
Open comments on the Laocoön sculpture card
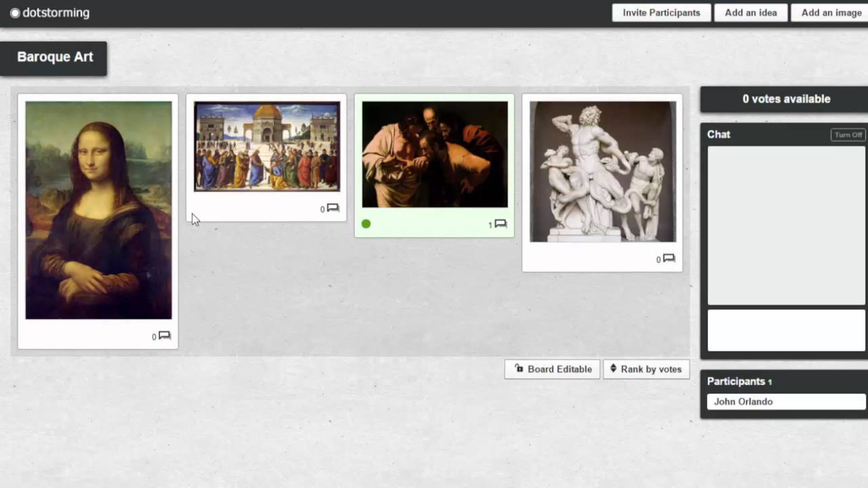coord(669,258)
